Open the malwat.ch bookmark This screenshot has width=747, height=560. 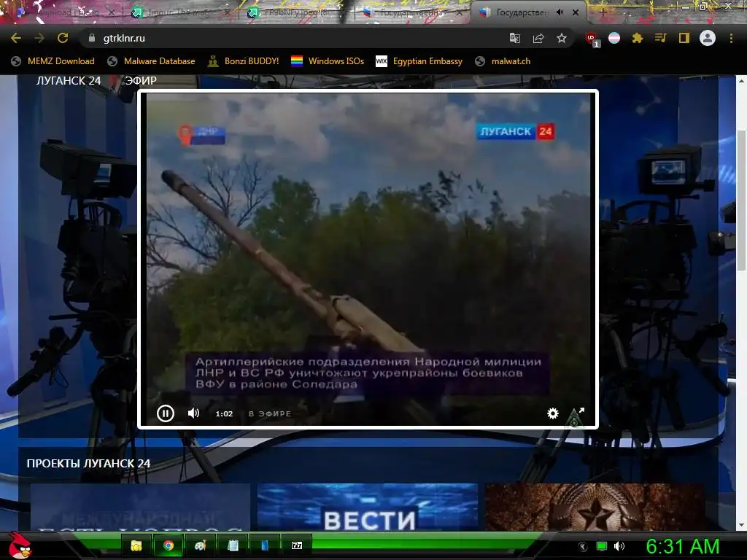click(x=503, y=61)
